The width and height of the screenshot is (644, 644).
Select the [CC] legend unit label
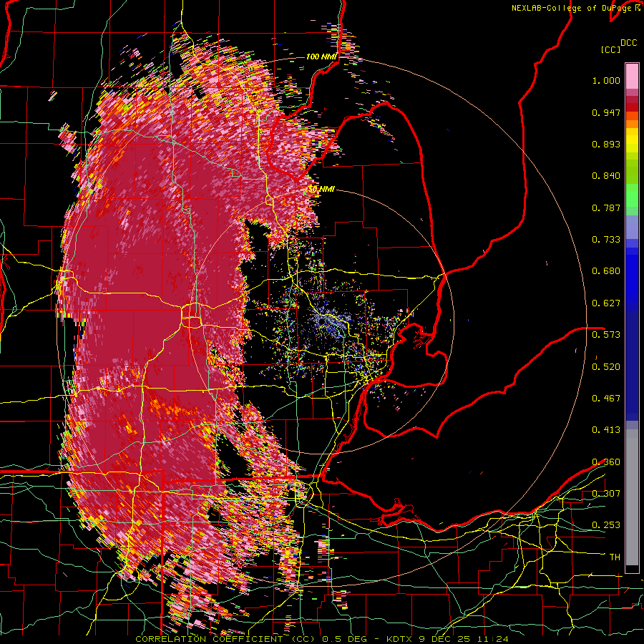click(x=610, y=49)
